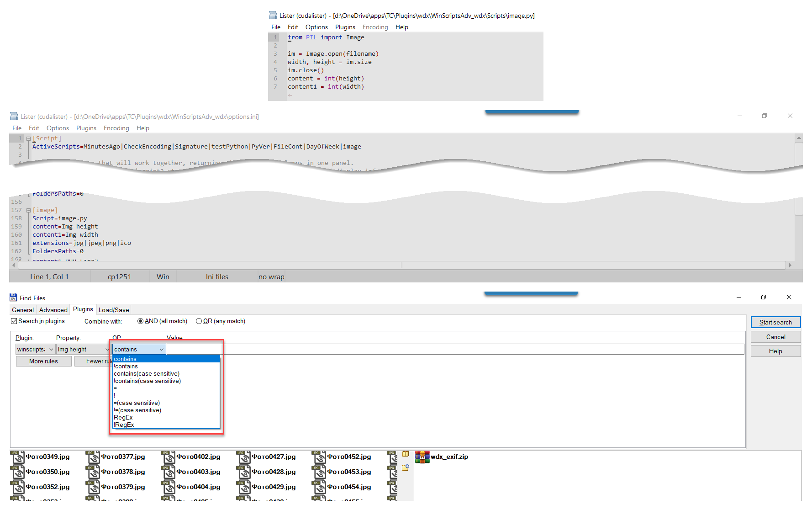Open the Edit menu in the options.ini Lister
The height and width of the screenshot is (510, 812).
point(34,128)
